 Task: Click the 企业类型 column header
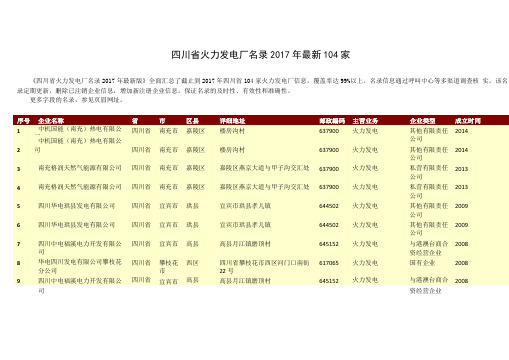click(x=422, y=121)
